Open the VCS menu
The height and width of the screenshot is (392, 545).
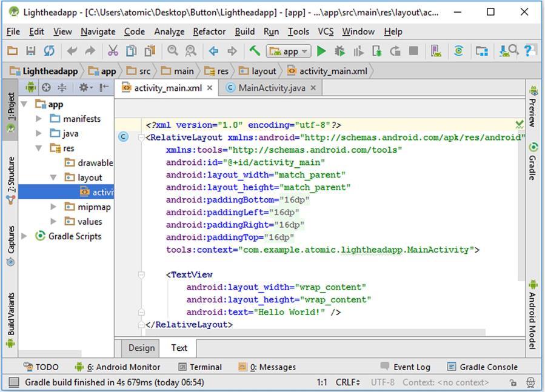[x=326, y=32]
